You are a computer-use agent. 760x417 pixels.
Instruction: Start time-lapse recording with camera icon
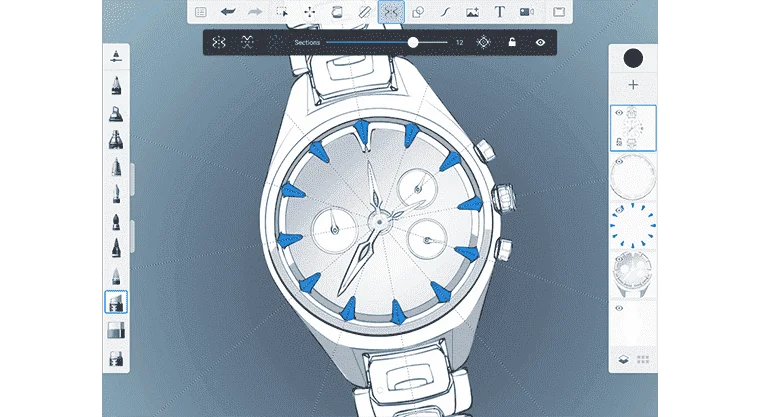pyautogui.click(x=527, y=12)
